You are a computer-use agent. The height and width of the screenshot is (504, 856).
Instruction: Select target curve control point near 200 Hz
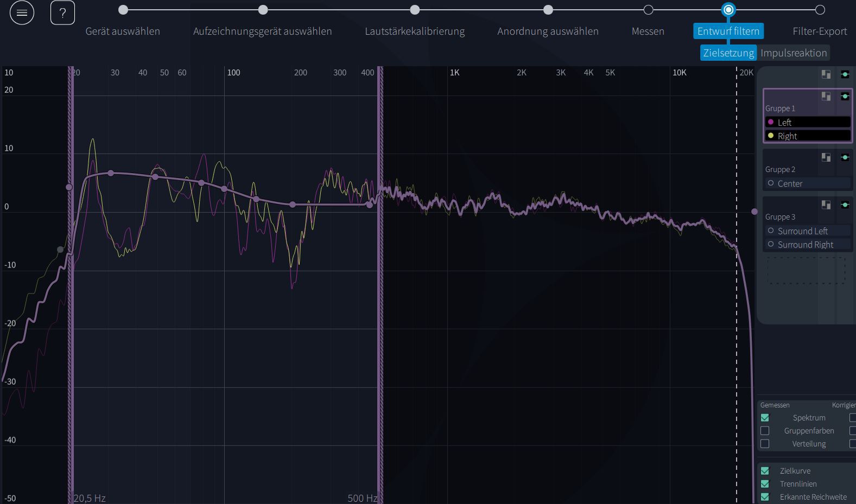pyautogui.click(x=293, y=205)
